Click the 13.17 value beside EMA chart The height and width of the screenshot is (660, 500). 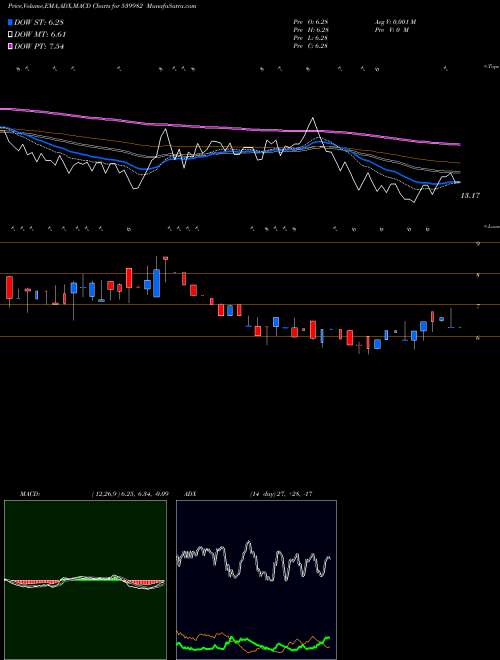tap(471, 195)
